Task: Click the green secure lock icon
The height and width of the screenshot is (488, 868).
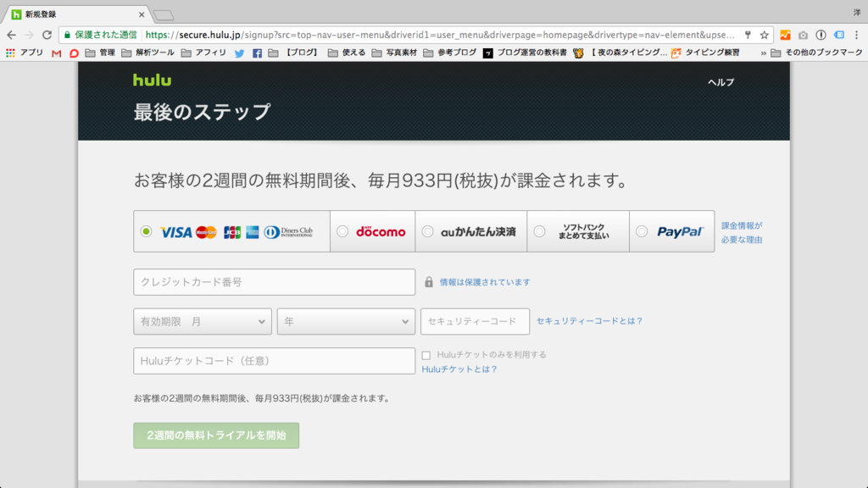Action: click(x=67, y=35)
